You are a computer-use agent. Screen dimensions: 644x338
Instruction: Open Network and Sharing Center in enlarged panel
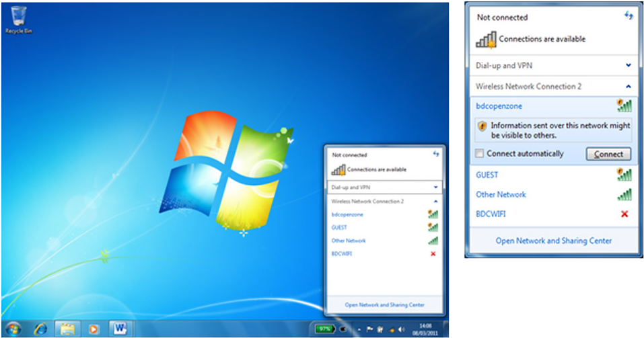(x=553, y=241)
